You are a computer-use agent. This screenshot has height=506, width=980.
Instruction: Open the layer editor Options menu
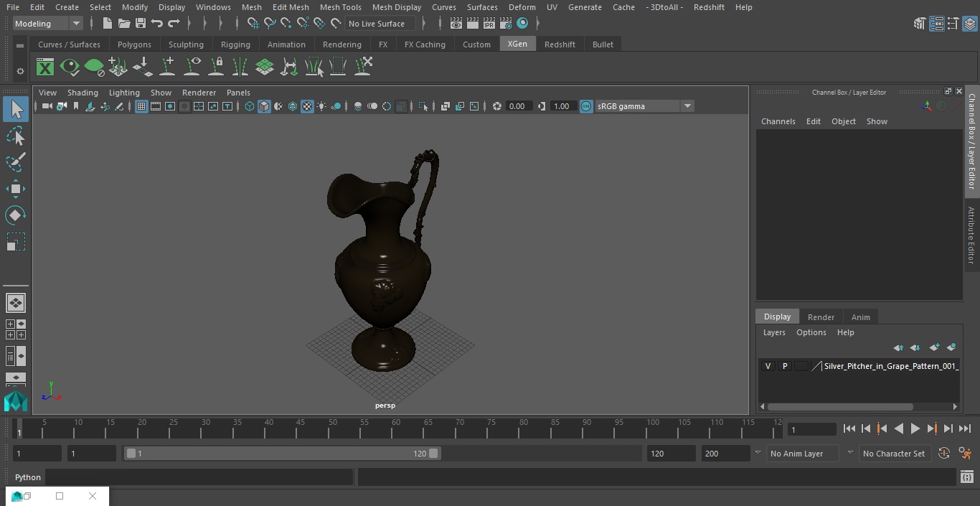pyautogui.click(x=811, y=332)
